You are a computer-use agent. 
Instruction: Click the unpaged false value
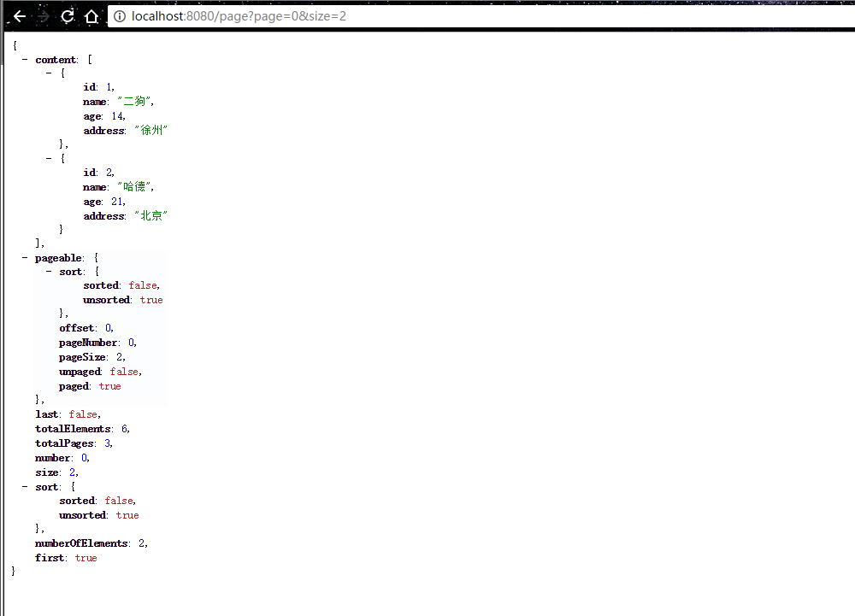click(x=124, y=372)
